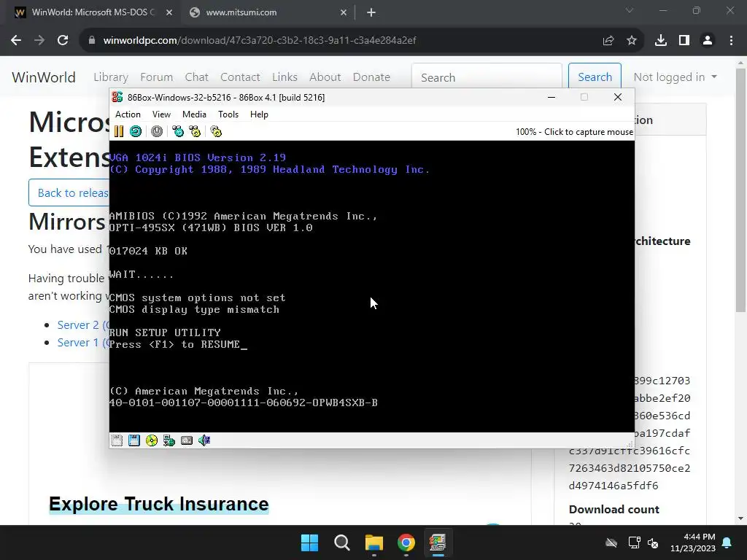
Task: Click the WinWorld site logo link
Action: (x=43, y=77)
